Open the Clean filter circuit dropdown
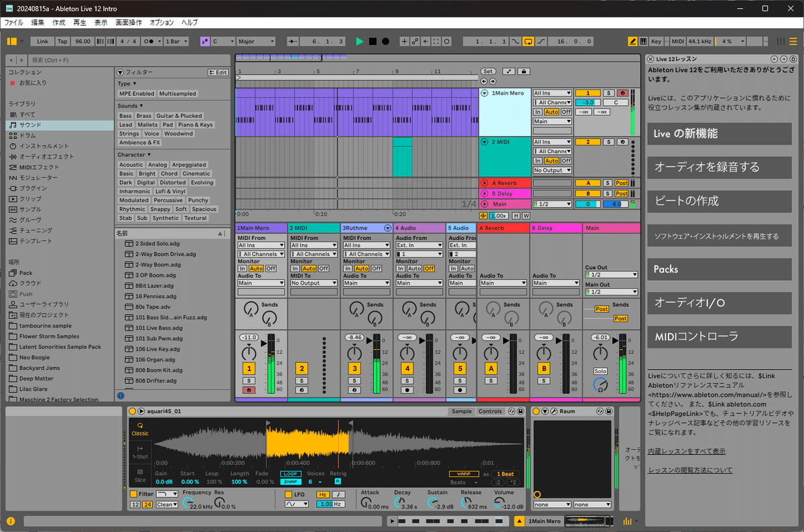804x532 pixels. (167, 505)
